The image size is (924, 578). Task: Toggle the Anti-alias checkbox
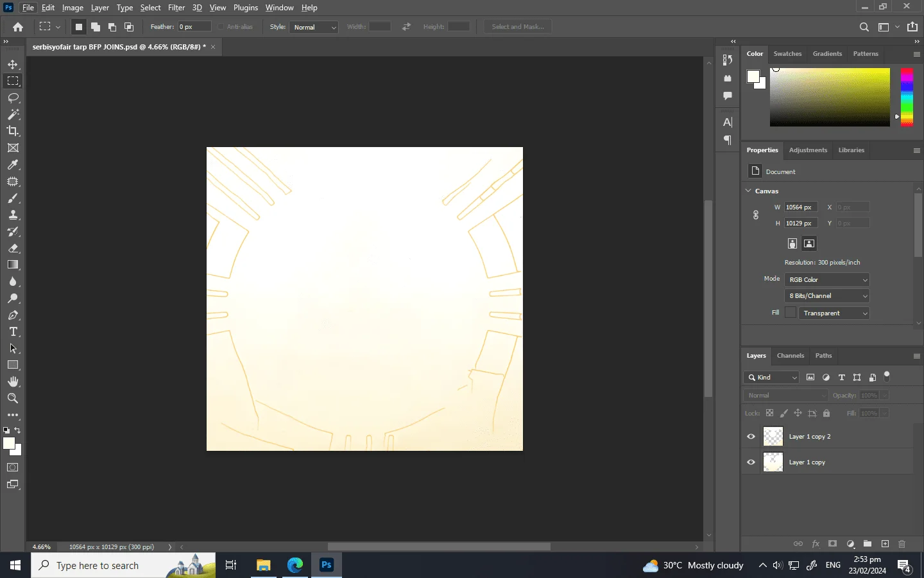pos(221,27)
